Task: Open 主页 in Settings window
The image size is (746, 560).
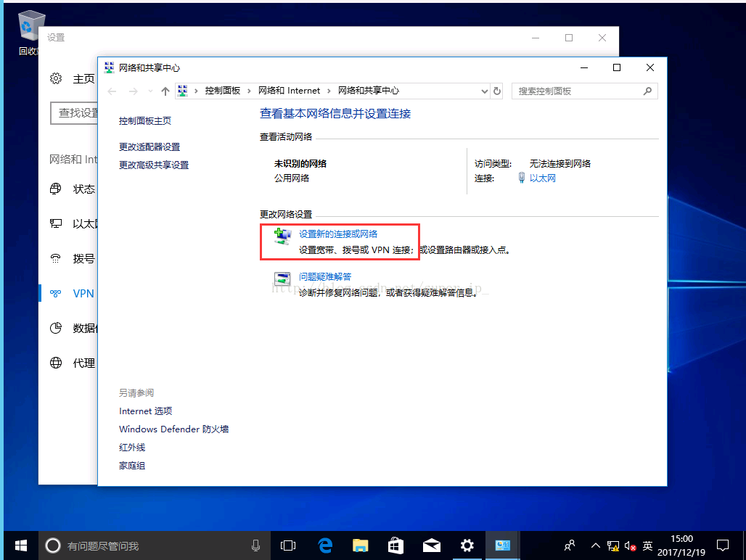Action: [x=83, y=79]
